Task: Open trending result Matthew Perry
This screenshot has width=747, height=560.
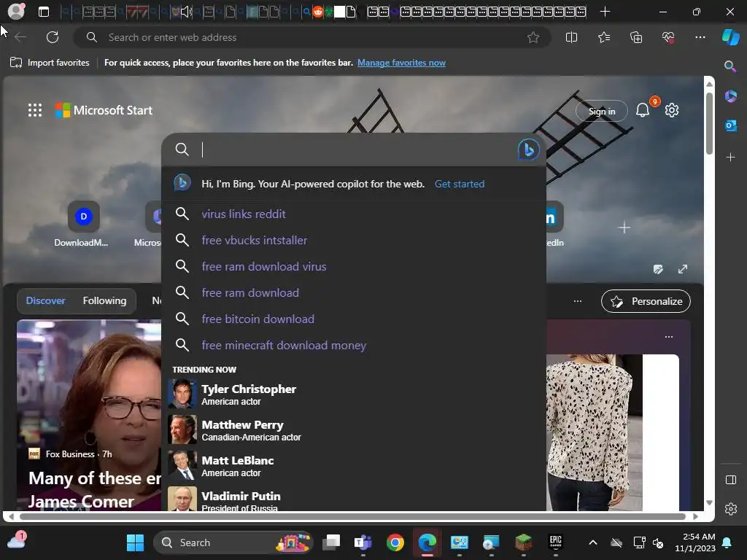Action: click(354, 430)
